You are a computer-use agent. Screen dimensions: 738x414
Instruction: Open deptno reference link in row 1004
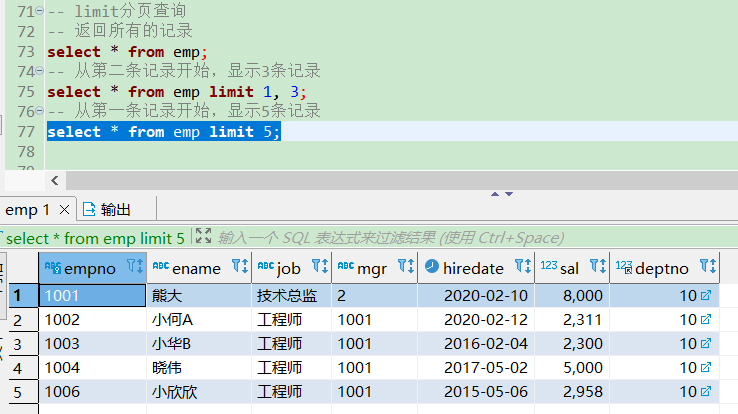[x=706, y=367]
